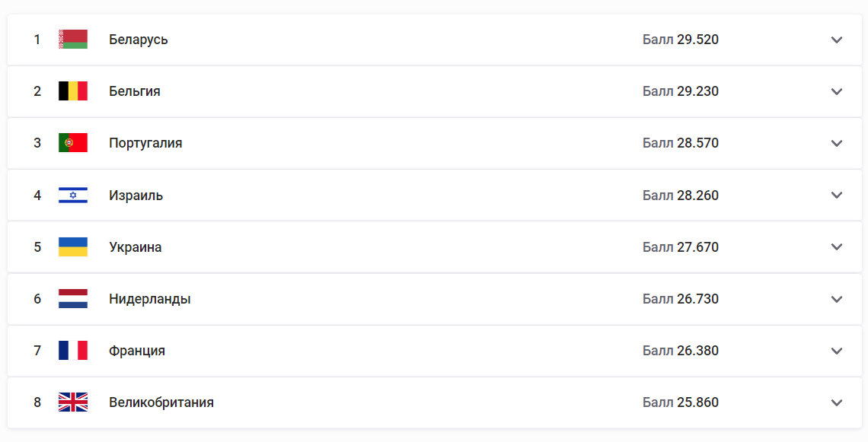Click the France flag icon
Image resolution: width=868 pixels, height=442 pixels.
tap(73, 350)
